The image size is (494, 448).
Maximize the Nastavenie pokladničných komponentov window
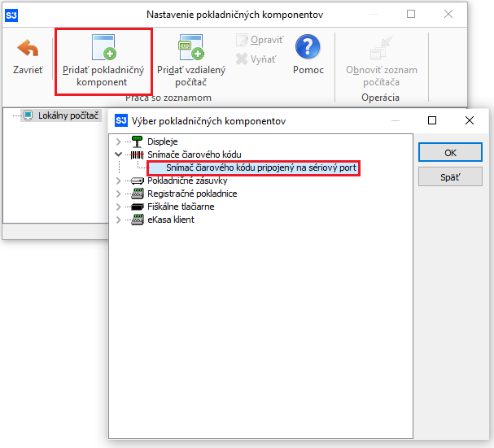click(x=411, y=14)
